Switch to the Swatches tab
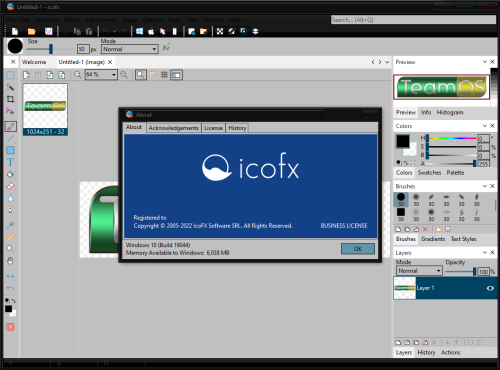The width and height of the screenshot is (500, 370). (429, 173)
